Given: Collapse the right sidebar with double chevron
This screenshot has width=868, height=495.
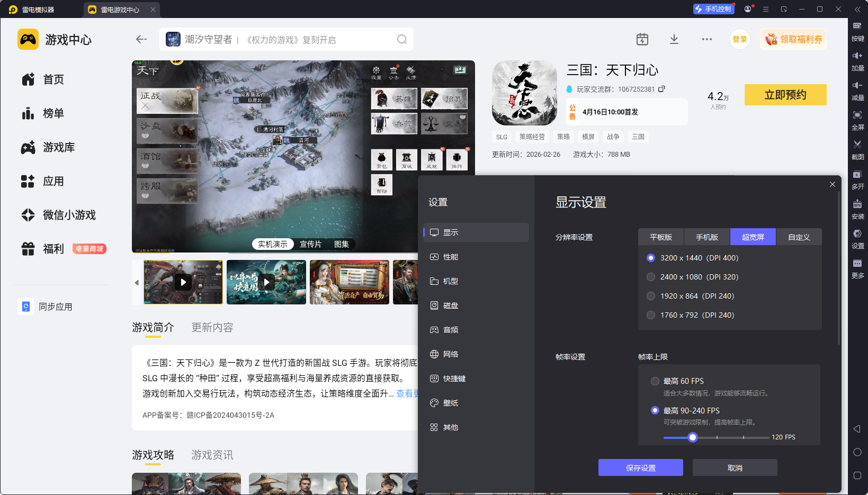Looking at the screenshot, I should [857, 9].
